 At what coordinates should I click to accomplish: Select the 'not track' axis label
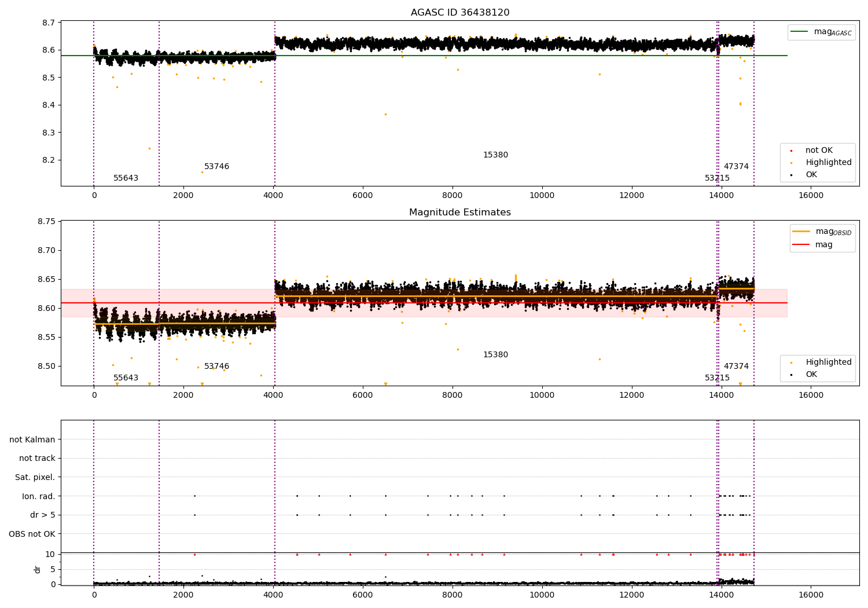click(x=37, y=459)
